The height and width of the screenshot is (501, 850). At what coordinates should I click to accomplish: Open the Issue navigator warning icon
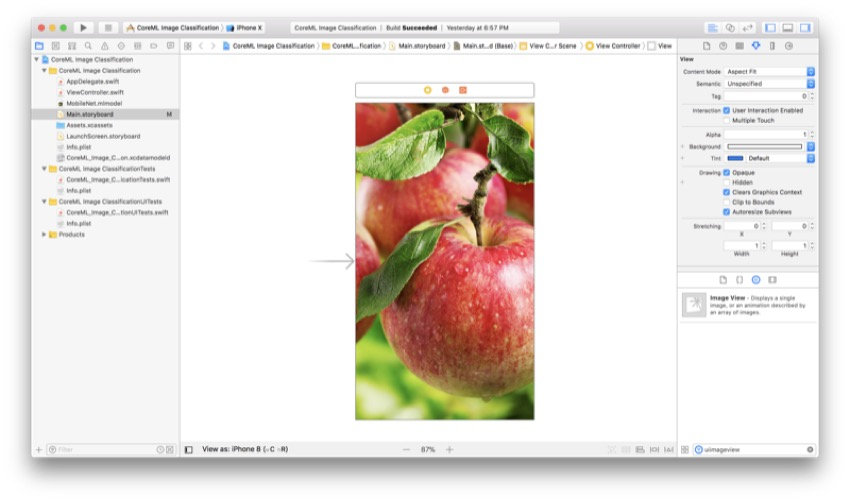click(105, 46)
